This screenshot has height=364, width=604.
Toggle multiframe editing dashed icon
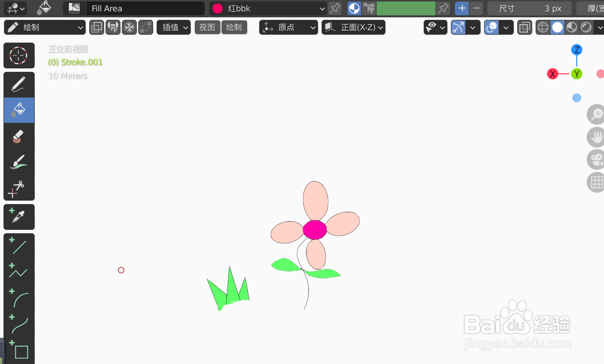[146, 27]
